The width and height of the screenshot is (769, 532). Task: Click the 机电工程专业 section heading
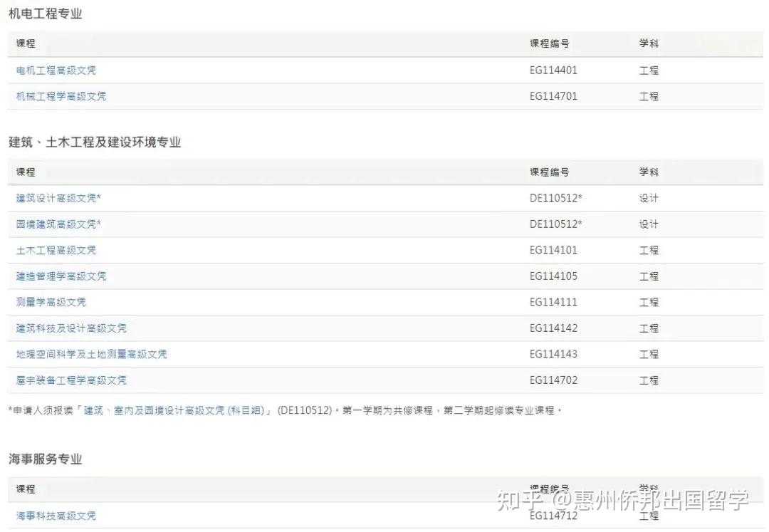[44, 13]
